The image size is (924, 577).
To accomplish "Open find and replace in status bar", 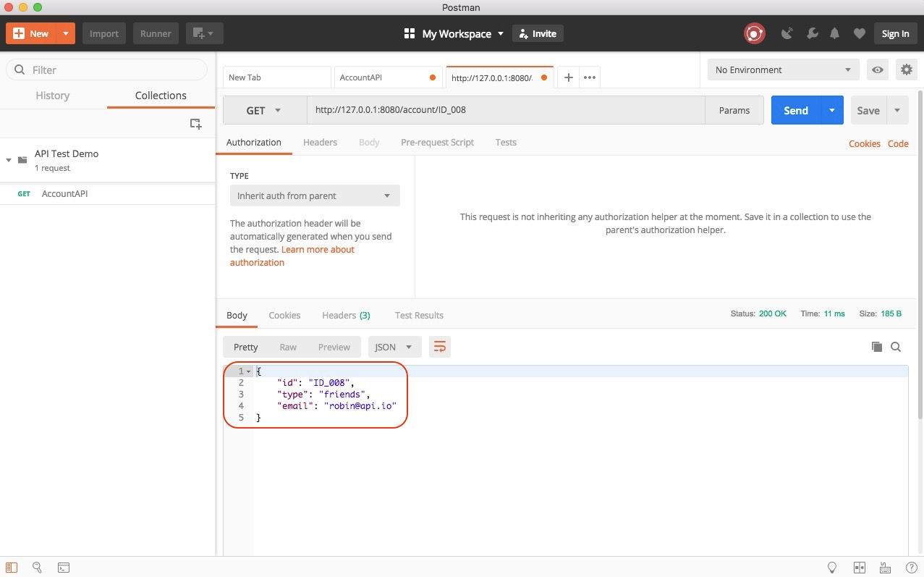I will (x=38, y=568).
